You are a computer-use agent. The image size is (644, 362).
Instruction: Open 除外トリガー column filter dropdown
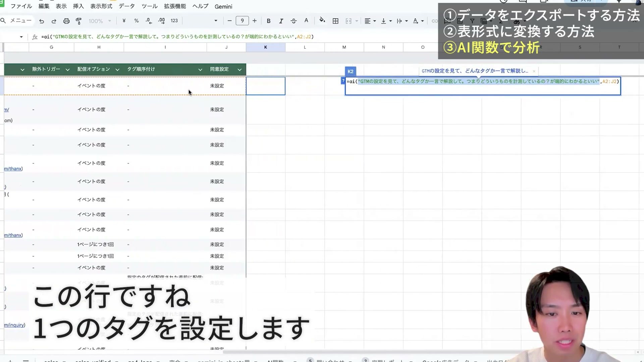coord(67,69)
